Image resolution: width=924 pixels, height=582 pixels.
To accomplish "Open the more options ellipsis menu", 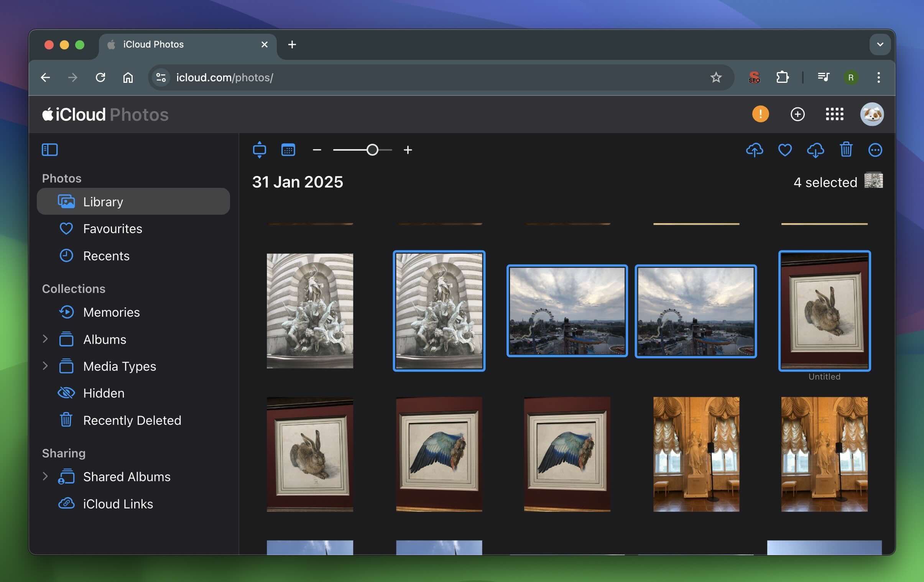I will click(875, 150).
